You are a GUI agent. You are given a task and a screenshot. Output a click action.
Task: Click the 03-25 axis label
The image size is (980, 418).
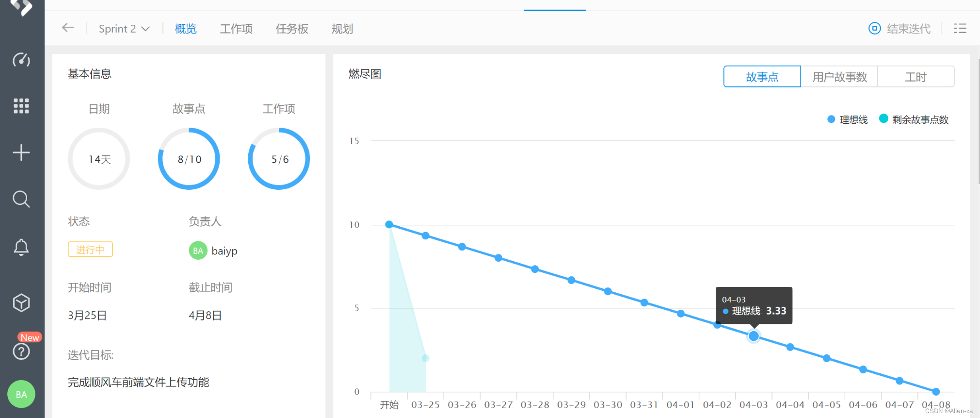click(425, 405)
